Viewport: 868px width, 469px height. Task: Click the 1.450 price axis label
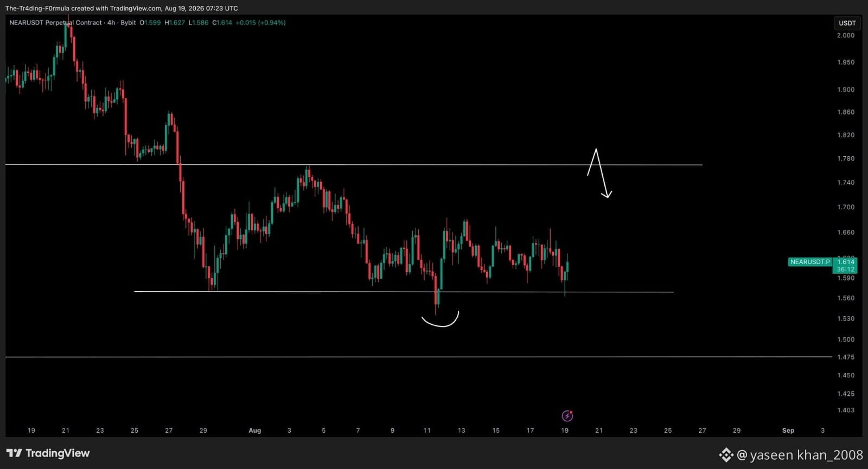tap(846, 375)
